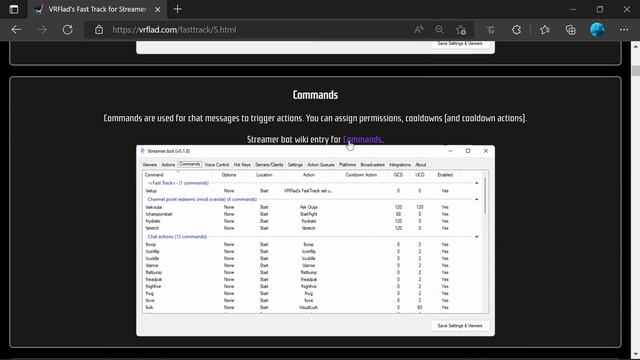
Task: Open the Collections panel
Action: click(571, 30)
